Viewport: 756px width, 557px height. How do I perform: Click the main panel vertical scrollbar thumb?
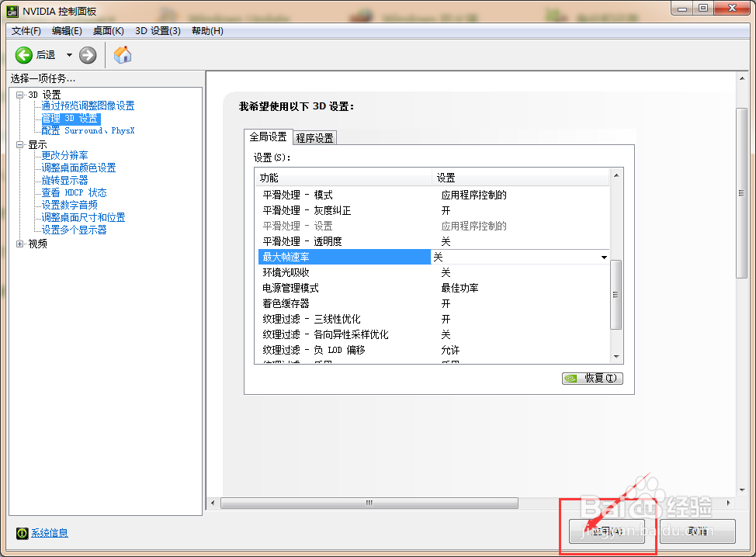pyautogui.click(x=741, y=192)
